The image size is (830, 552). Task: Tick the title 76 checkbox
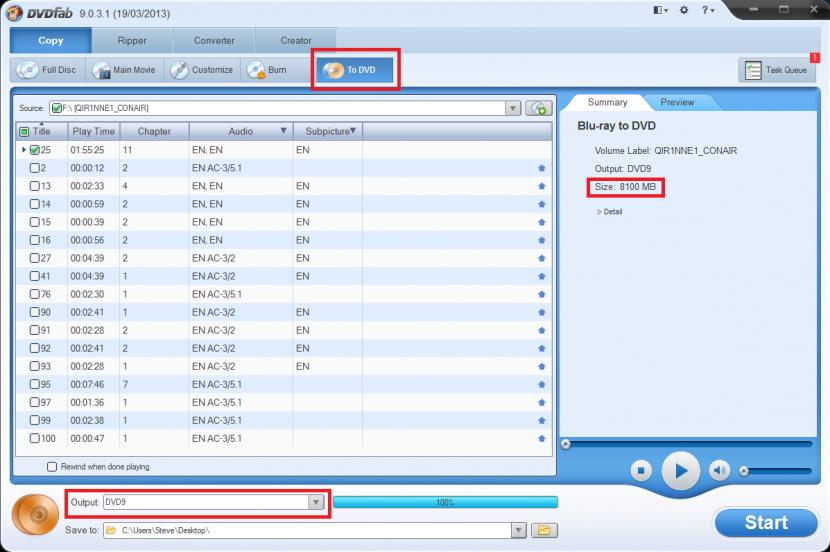35,294
